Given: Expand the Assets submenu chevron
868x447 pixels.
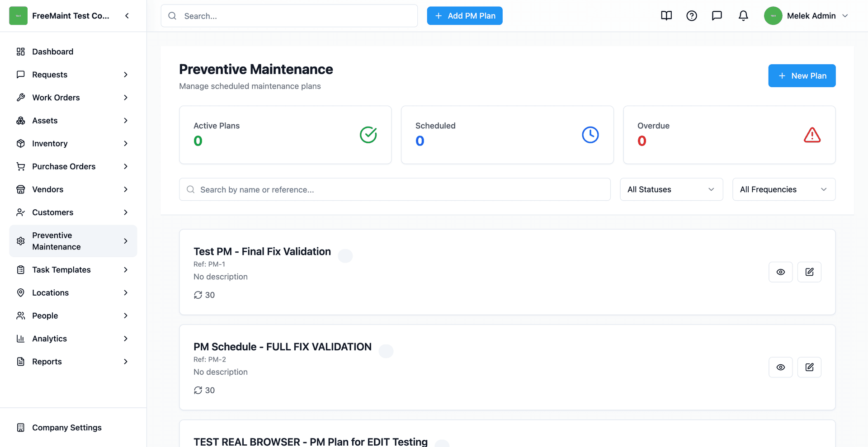Looking at the screenshot, I should 126,121.
